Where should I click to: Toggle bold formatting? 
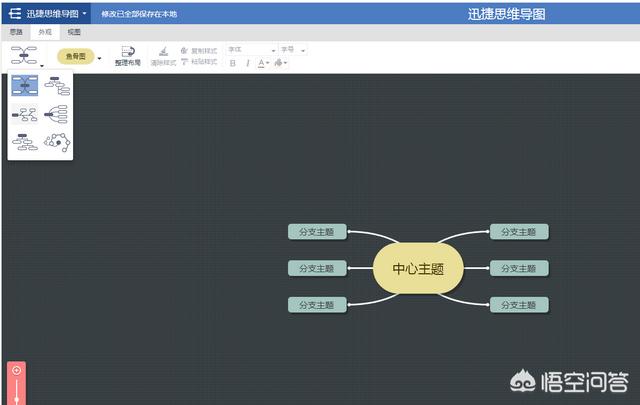[x=233, y=63]
